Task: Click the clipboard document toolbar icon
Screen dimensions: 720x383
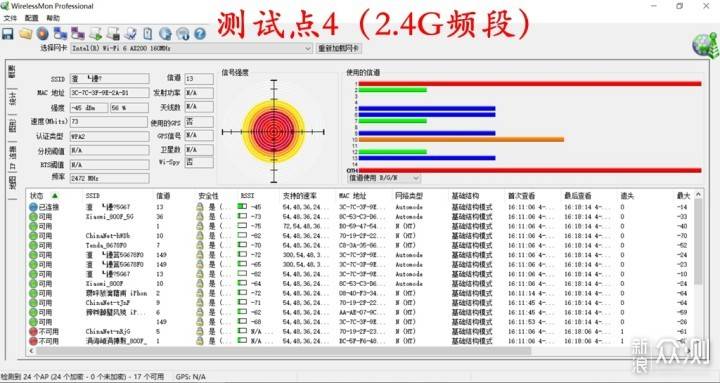Action: [148, 34]
